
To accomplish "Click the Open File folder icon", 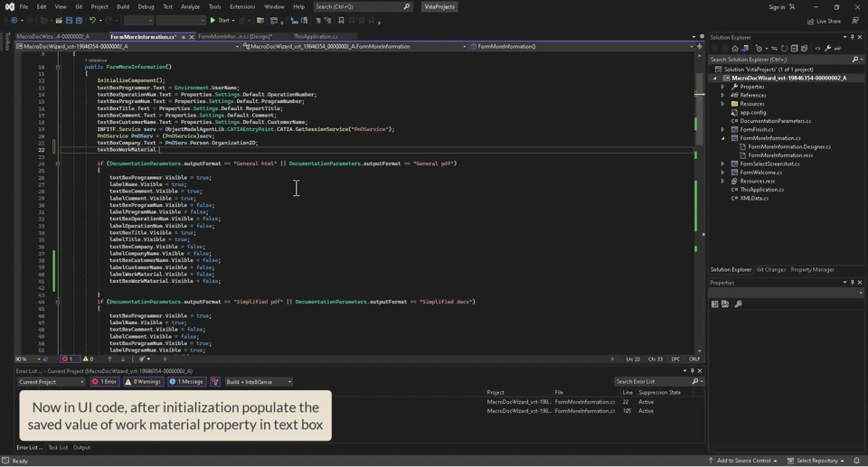I will [59, 21].
